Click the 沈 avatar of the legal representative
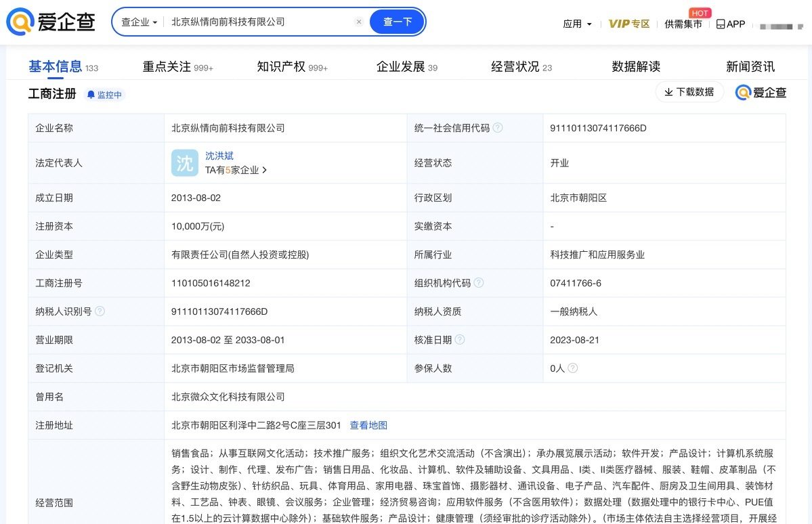Screen dimensions: 812x524 point(185,163)
